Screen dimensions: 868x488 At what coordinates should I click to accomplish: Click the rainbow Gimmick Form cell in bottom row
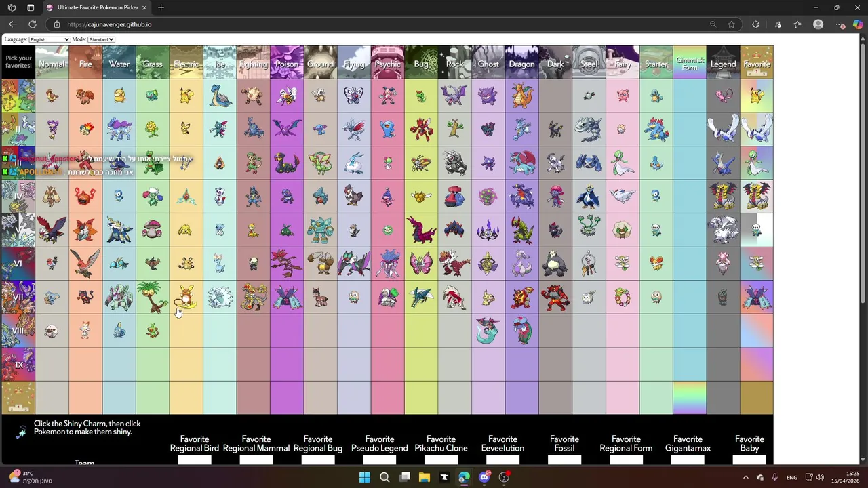[690, 398]
